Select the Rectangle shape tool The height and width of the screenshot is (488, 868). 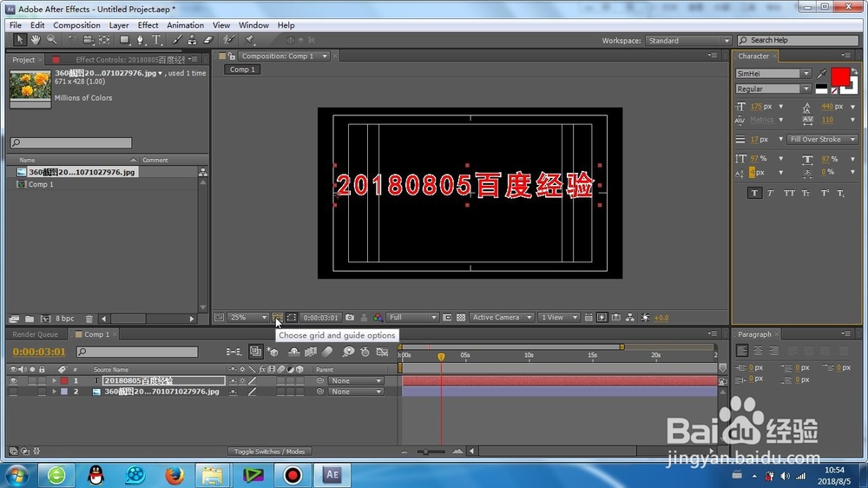pyautogui.click(x=124, y=40)
